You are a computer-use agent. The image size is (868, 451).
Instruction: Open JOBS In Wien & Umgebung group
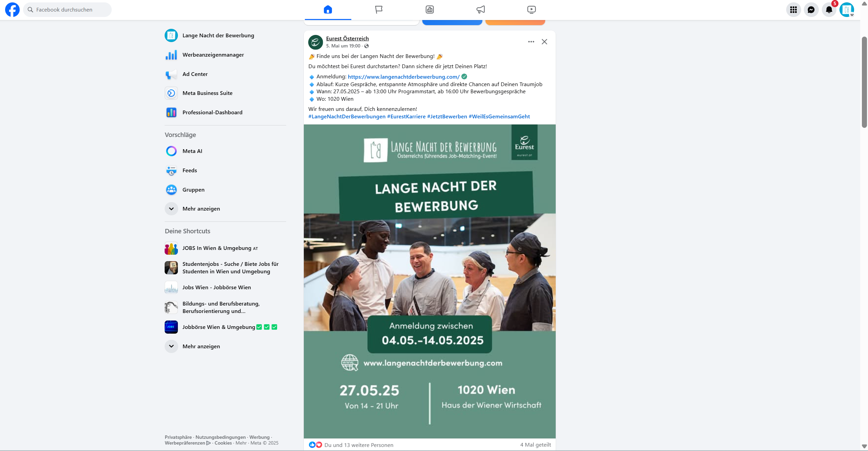click(x=225, y=248)
